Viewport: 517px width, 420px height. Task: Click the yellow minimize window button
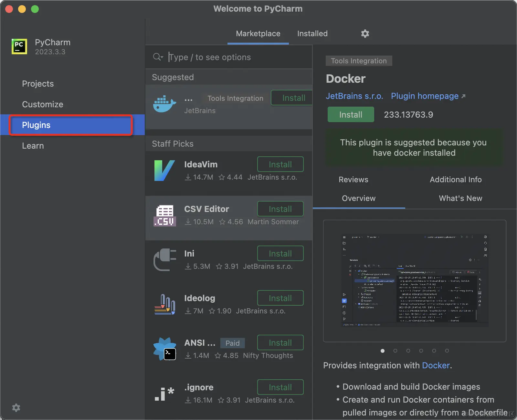[x=22, y=9]
